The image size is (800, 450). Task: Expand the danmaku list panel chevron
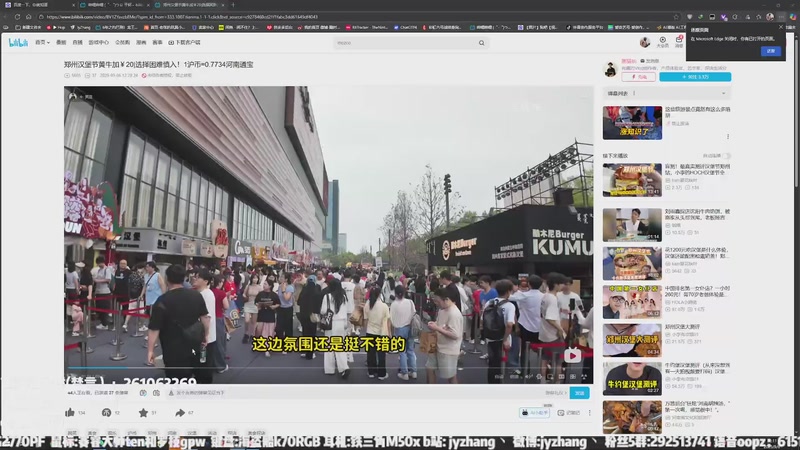coord(723,93)
